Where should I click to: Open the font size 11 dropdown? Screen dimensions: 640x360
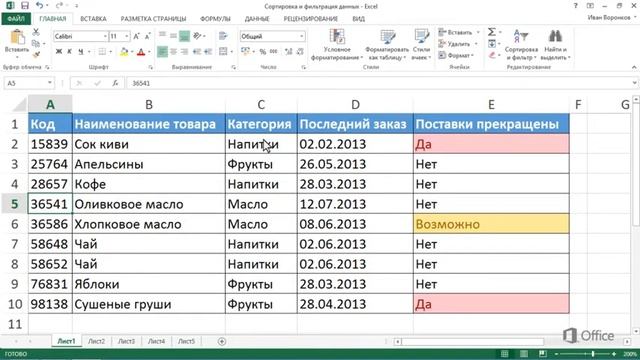point(127,36)
